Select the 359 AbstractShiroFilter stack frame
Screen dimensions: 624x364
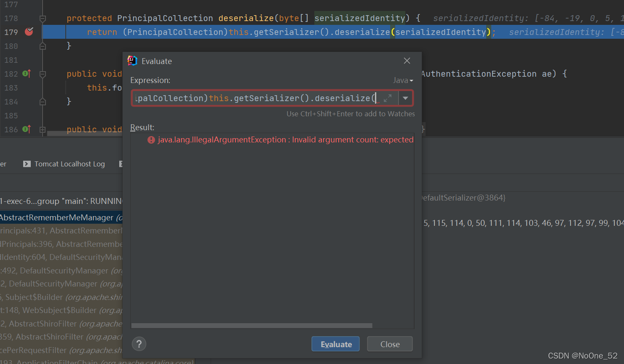coord(61,337)
